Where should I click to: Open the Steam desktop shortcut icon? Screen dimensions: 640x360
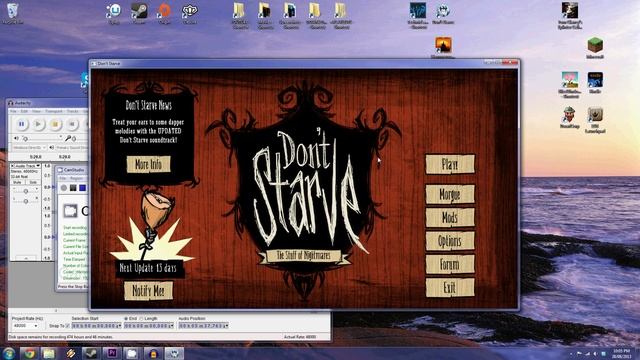(139, 13)
